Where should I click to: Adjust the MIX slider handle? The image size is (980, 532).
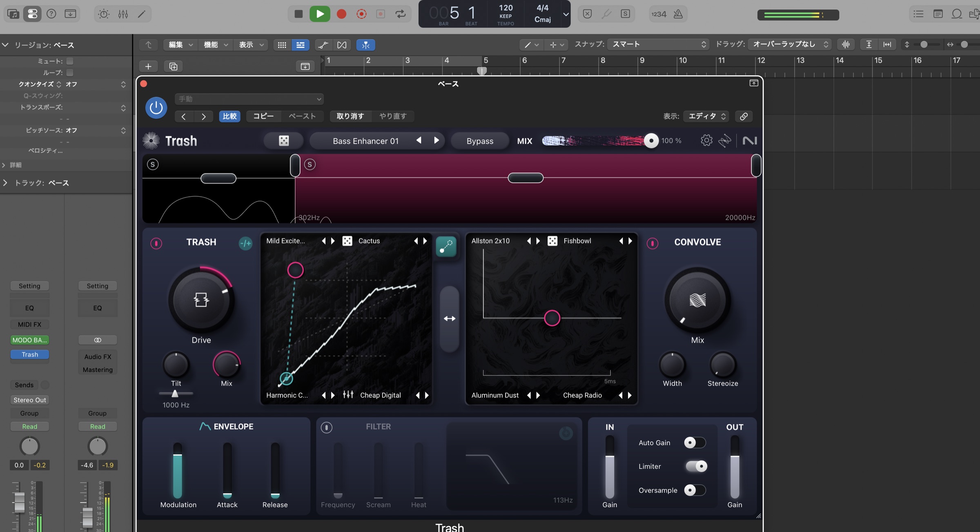click(651, 141)
